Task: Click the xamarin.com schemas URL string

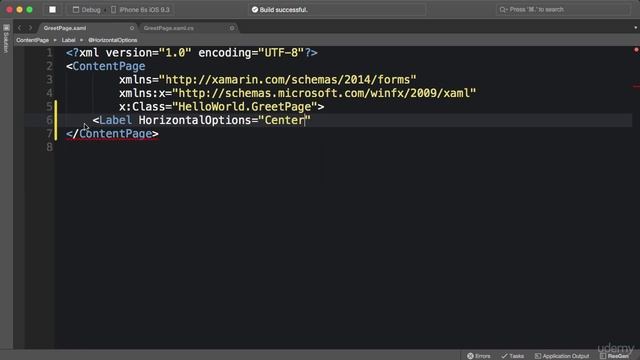Action: click(288, 80)
